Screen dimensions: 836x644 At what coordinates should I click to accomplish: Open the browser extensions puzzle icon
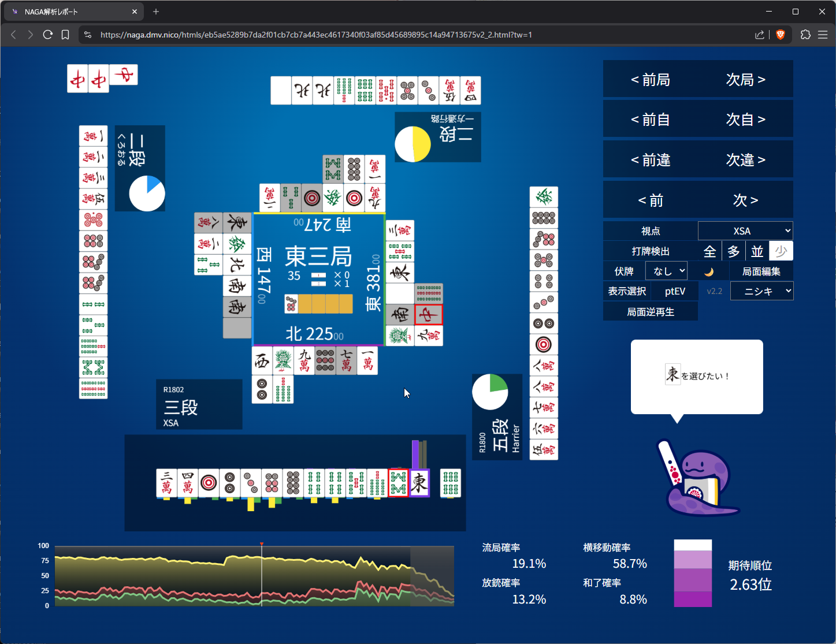805,35
